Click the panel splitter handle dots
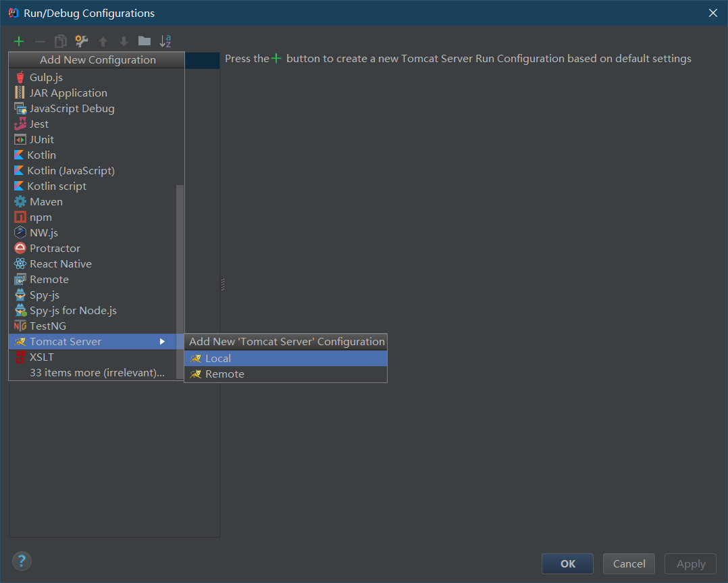 tap(223, 284)
